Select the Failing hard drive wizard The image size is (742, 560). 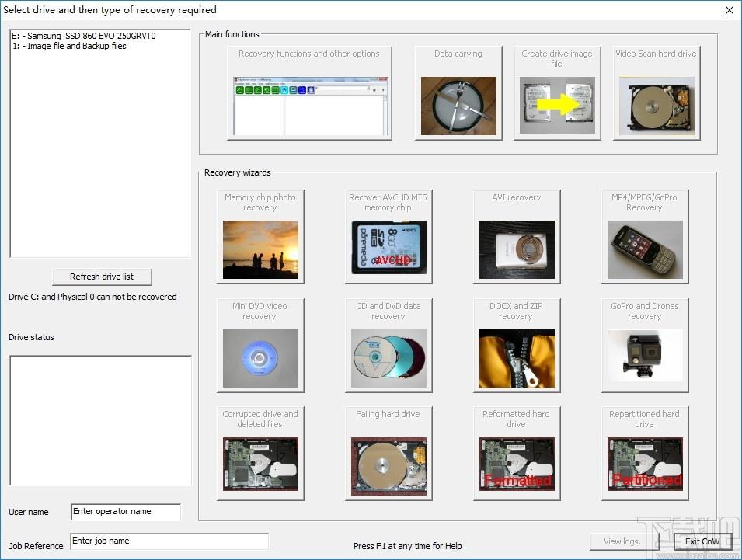tap(388, 454)
